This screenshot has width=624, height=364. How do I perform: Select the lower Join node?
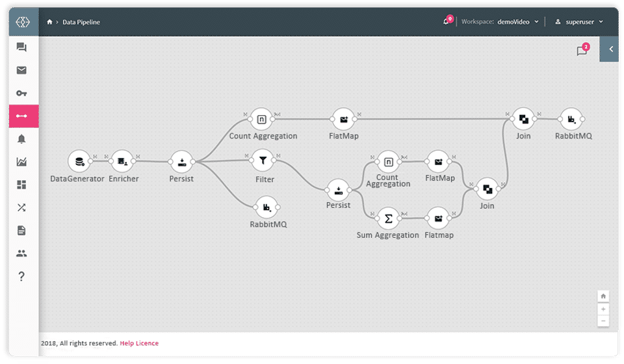coord(487,189)
